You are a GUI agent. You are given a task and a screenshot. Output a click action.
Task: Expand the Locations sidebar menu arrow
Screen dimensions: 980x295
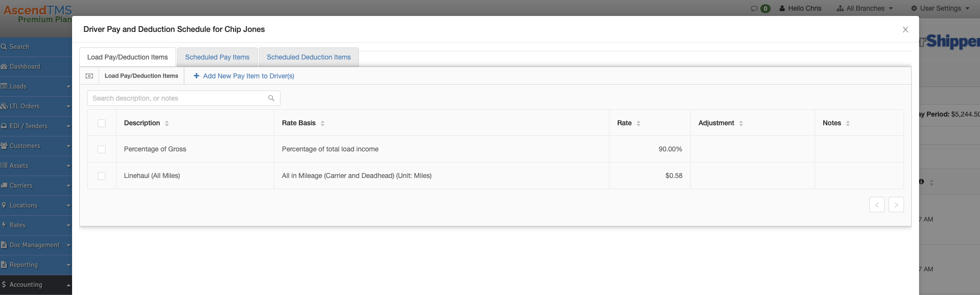pyautogui.click(x=69, y=206)
